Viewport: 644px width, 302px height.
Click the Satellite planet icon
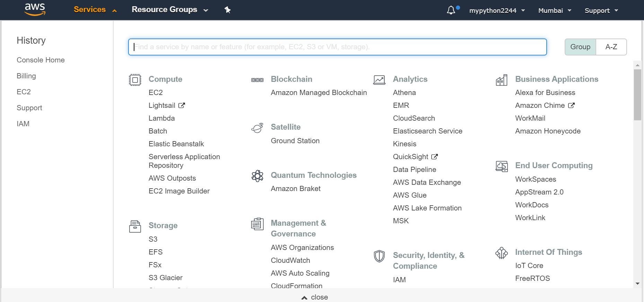pyautogui.click(x=257, y=128)
